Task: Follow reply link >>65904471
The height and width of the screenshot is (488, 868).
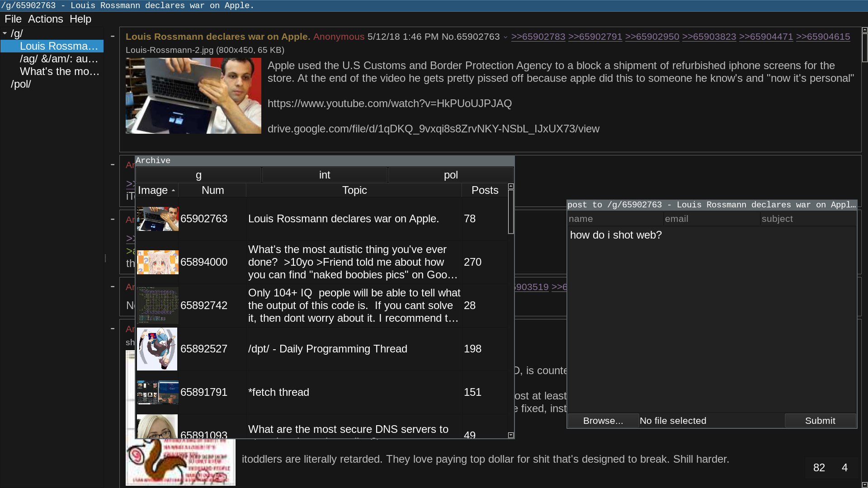Action: tap(766, 37)
